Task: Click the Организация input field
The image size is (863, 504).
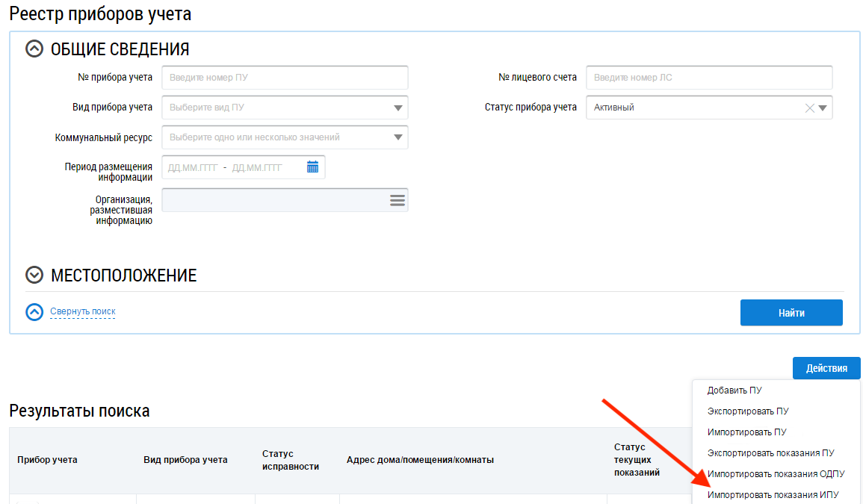Action: (285, 200)
